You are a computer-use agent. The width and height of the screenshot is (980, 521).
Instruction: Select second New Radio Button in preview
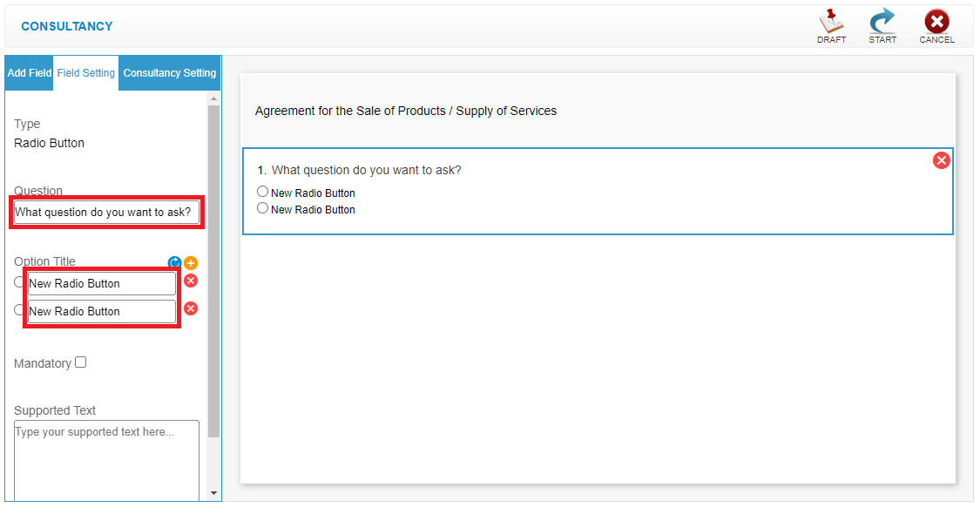pyautogui.click(x=262, y=207)
